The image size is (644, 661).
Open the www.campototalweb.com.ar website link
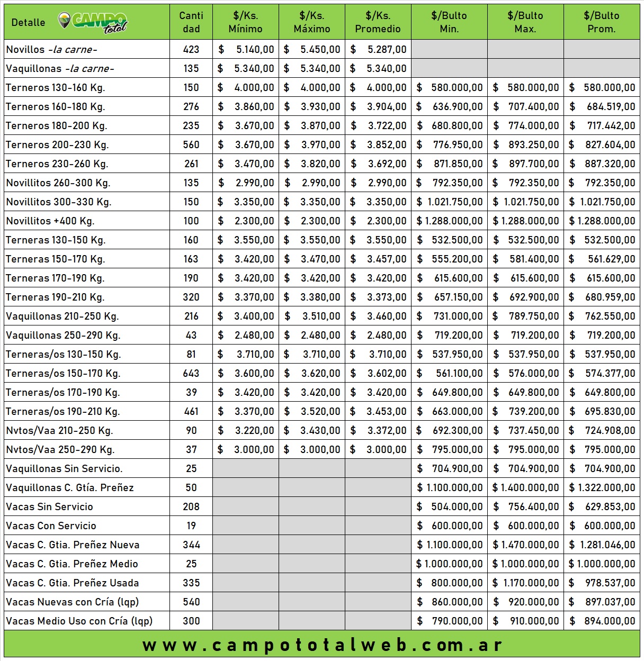click(322, 645)
